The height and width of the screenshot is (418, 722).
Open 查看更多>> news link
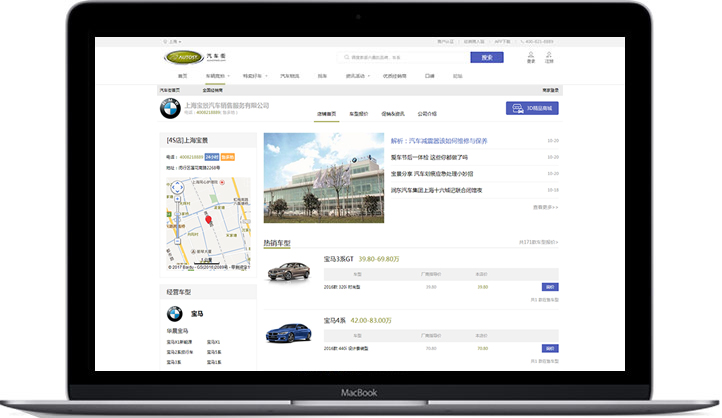[545, 208]
